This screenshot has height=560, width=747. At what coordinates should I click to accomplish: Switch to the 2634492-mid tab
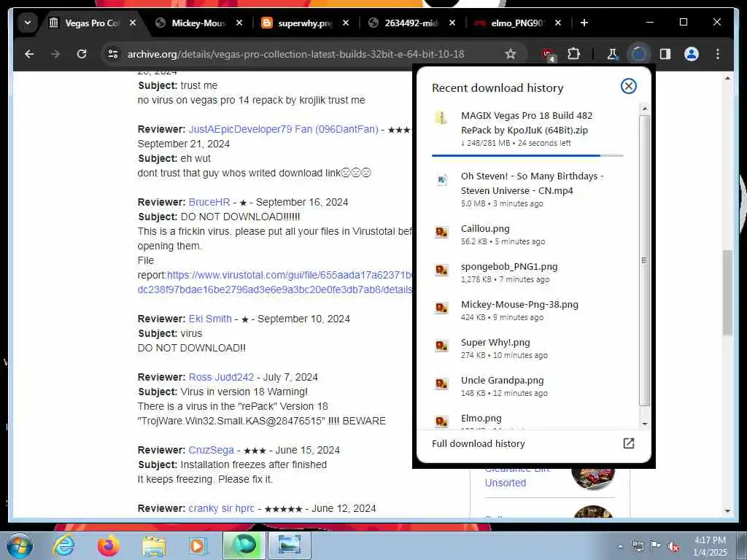(411, 23)
